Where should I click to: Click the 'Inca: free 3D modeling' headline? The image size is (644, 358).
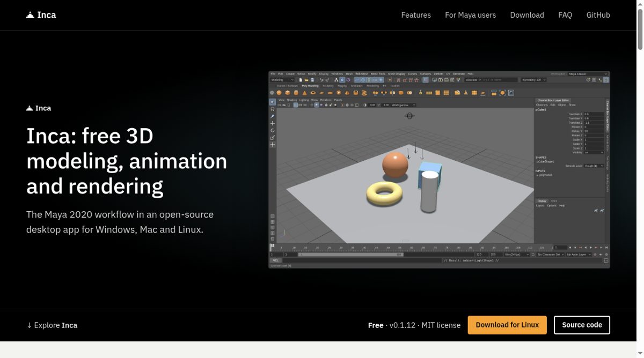coord(127,161)
